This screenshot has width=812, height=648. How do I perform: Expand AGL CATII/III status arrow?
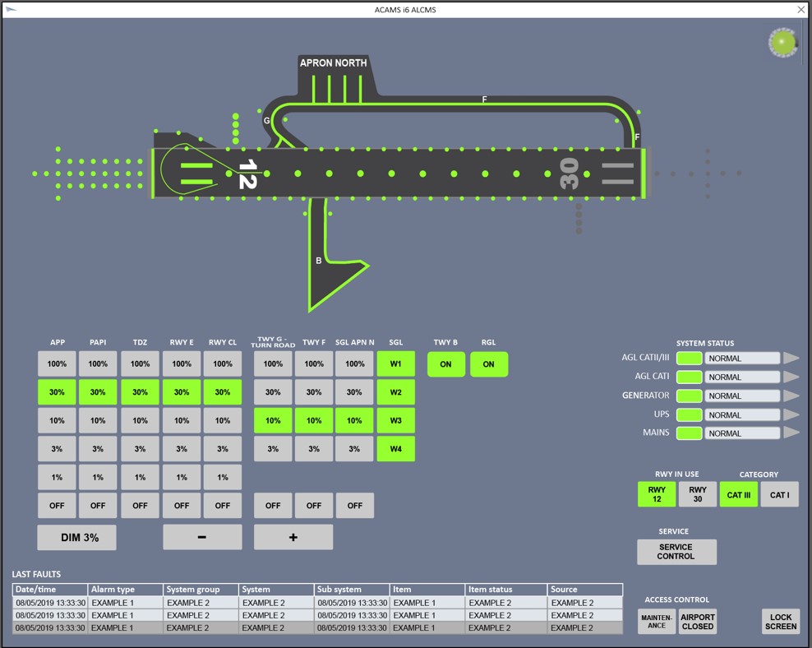pyautogui.click(x=791, y=359)
